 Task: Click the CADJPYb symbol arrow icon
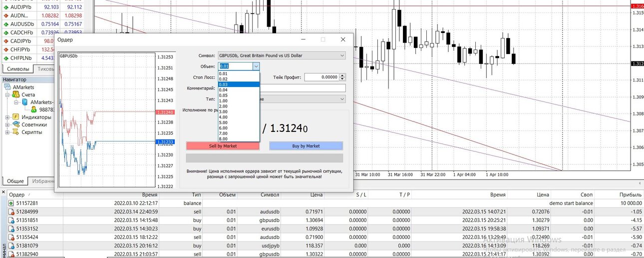6,41
